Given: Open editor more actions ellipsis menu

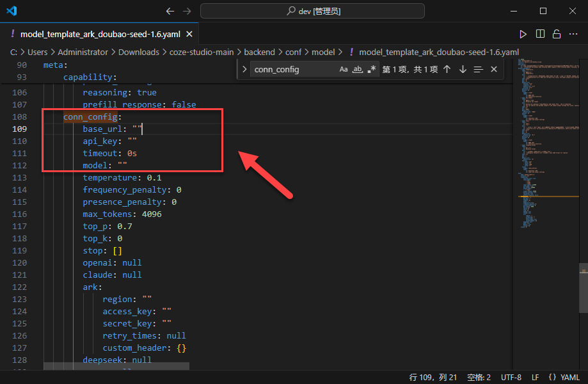Looking at the screenshot, I should pyautogui.click(x=574, y=34).
